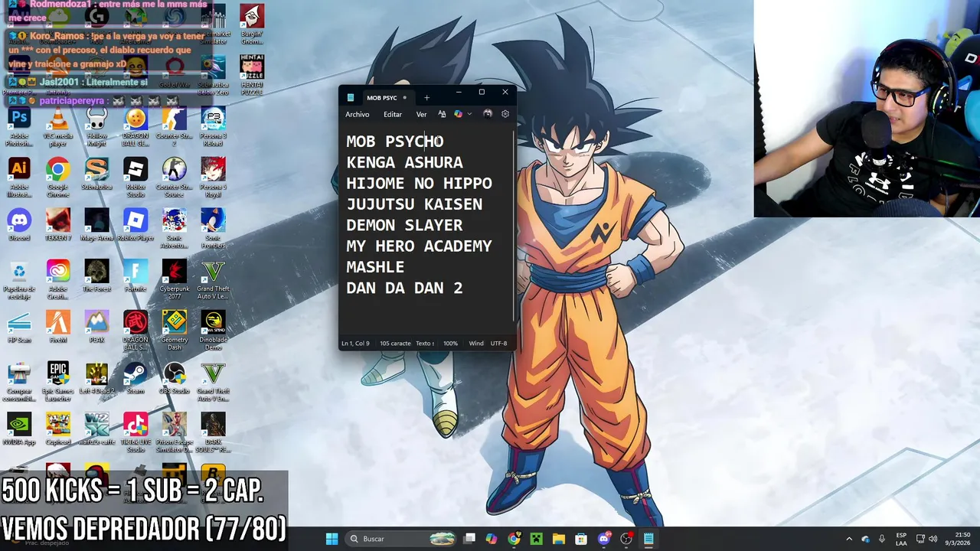Select Persona 3 Reload desktop icon
Viewport: 980px width, 551px height.
coord(213,127)
